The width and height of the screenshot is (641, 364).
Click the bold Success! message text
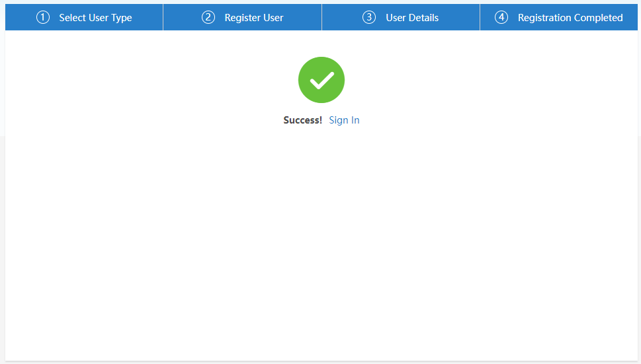point(302,120)
